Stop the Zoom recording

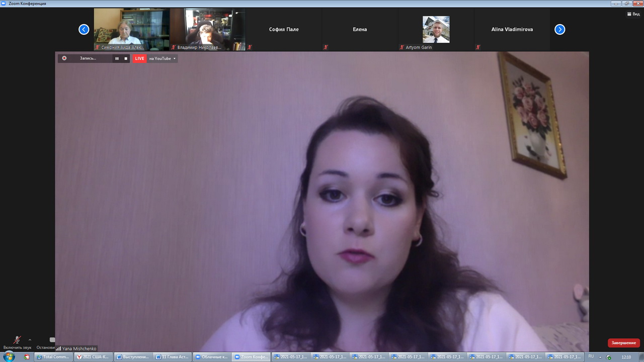tap(126, 58)
